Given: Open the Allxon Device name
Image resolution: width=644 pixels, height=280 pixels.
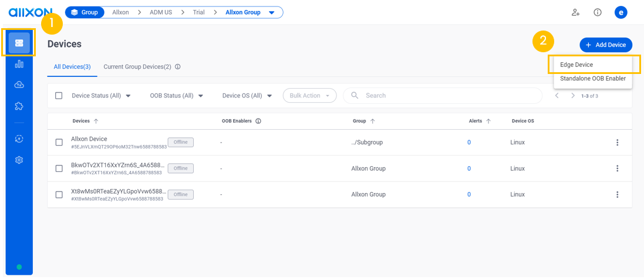Looking at the screenshot, I should [x=89, y=139].
